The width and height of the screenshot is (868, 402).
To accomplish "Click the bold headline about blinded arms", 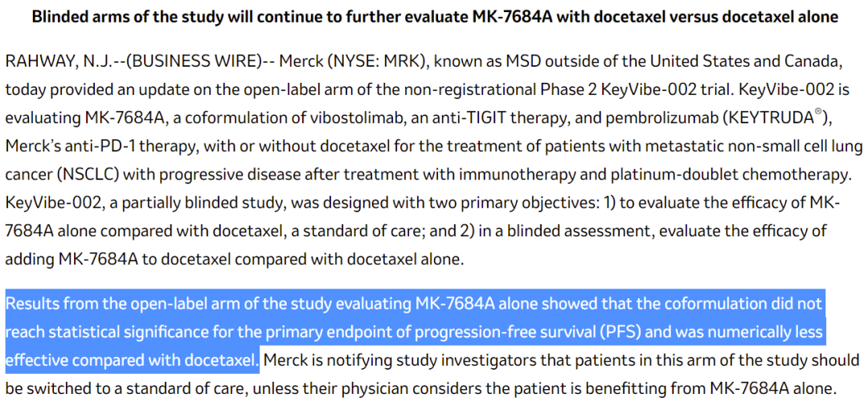I will tap(434, 17).
